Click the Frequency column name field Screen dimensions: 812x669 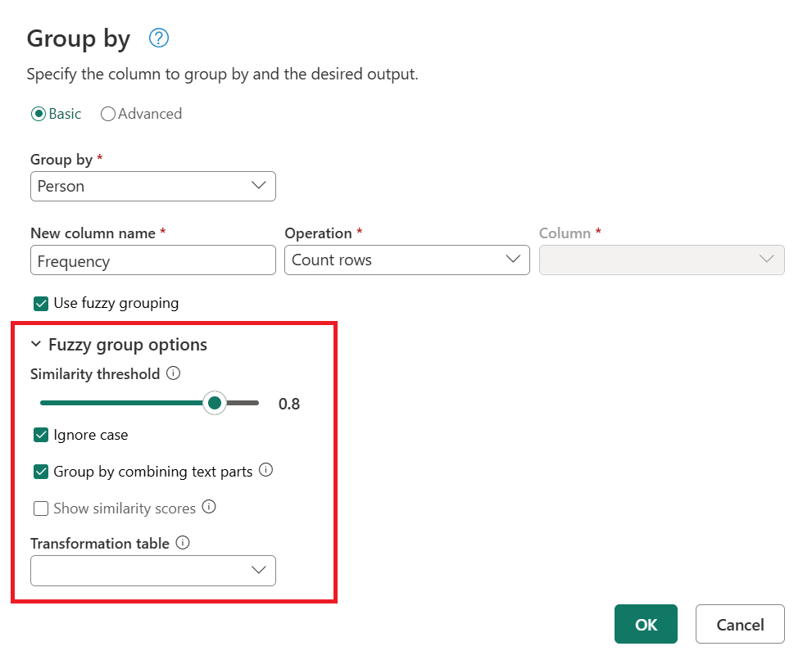pos(152,260)
